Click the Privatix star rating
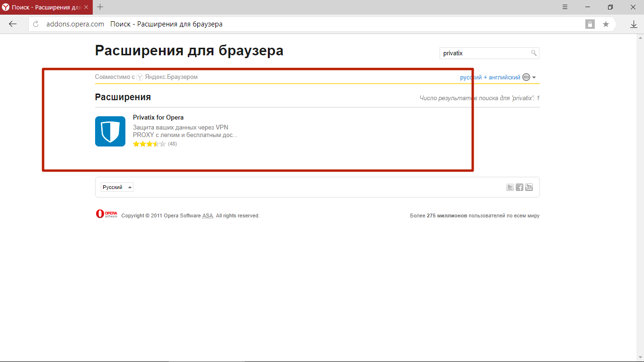 (x=150, y=144)
